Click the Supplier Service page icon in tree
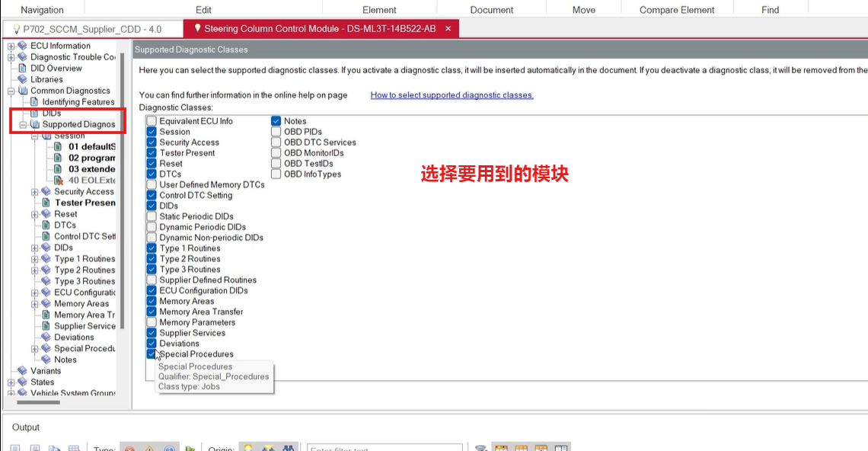 click(46, 326)
